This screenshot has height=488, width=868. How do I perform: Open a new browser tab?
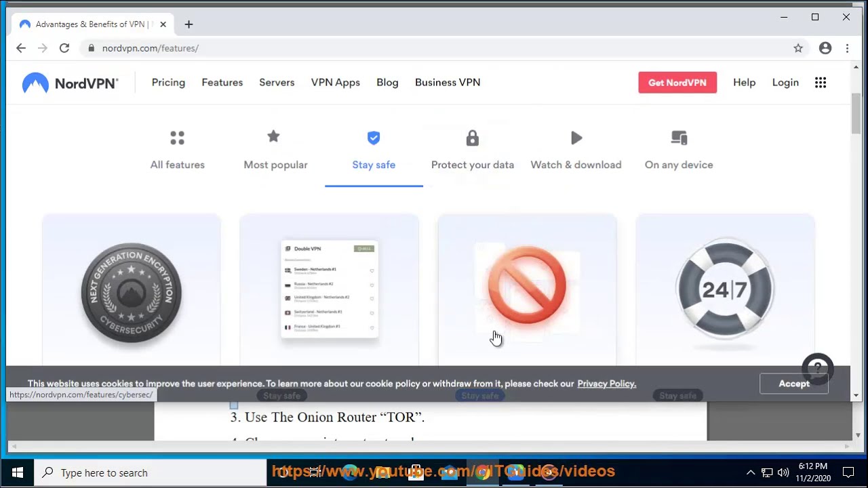point(189,24)
